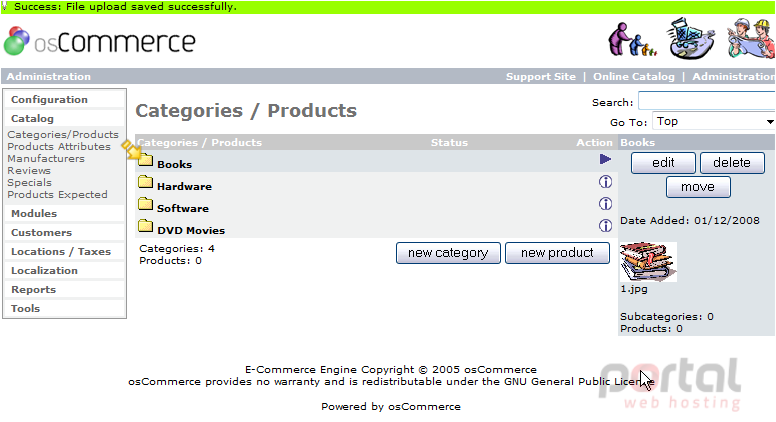The height and width of the screenshot is (422, 776).
Task: Open the Specials page
Action: (x=29, y=183)
